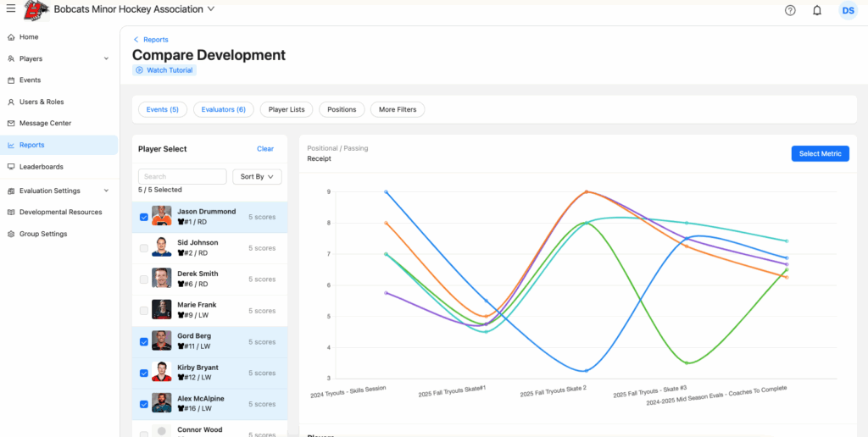Click the help question mark icon
The width and height of the screenshot is (868, 437).
790,10
